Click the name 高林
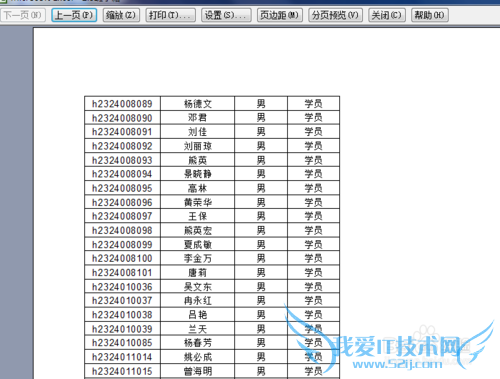Viewport: 500px width, 379px height. [x=198, y=188]
